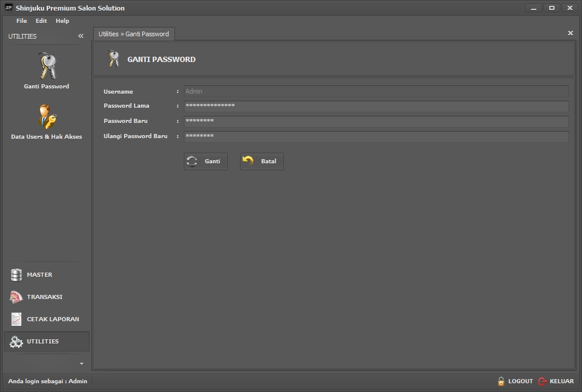This screenshot has width=582, height=392.
Task: Focus the Password Lama field
Action: (376, 106)
